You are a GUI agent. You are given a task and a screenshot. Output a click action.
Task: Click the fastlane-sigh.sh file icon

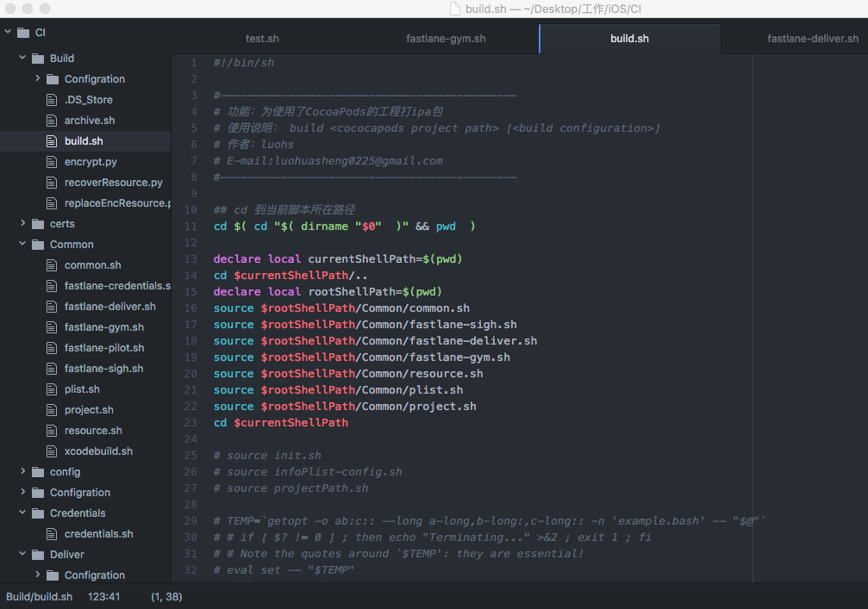click(x=52, y=369)
